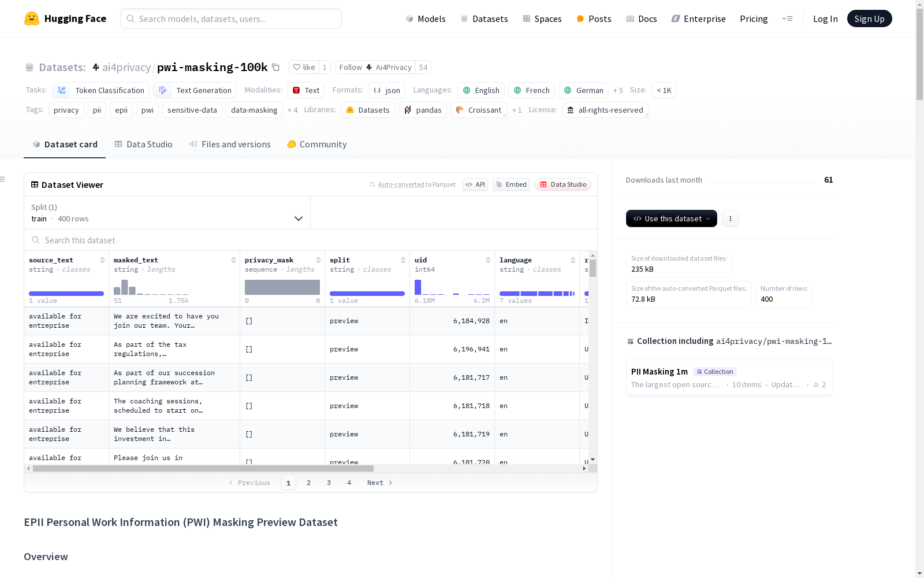Go to Models in navigation
924x578 pixels.
click(426, 18)
